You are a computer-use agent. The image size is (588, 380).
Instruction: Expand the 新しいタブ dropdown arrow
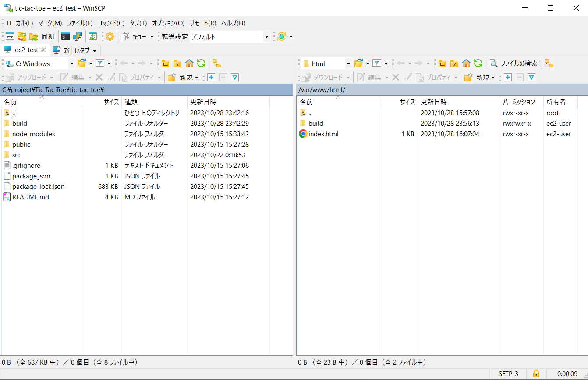(x=95, y=51)
